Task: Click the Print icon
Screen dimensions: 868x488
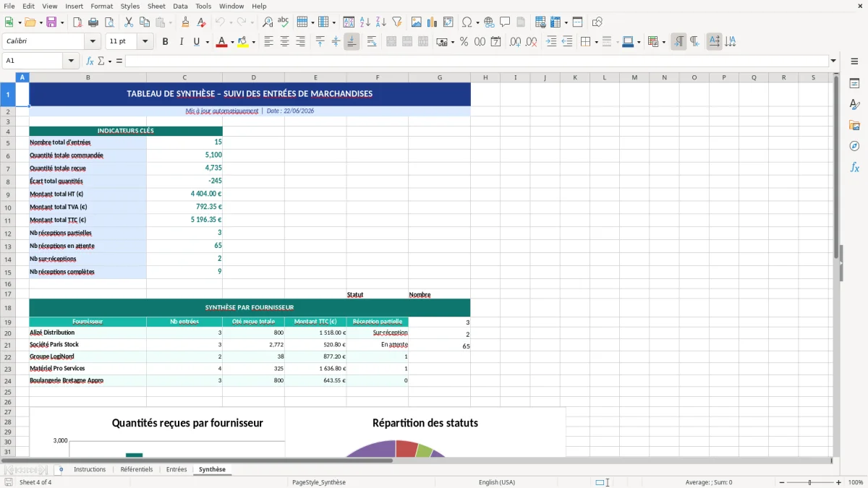Action: tap(93, 22)
